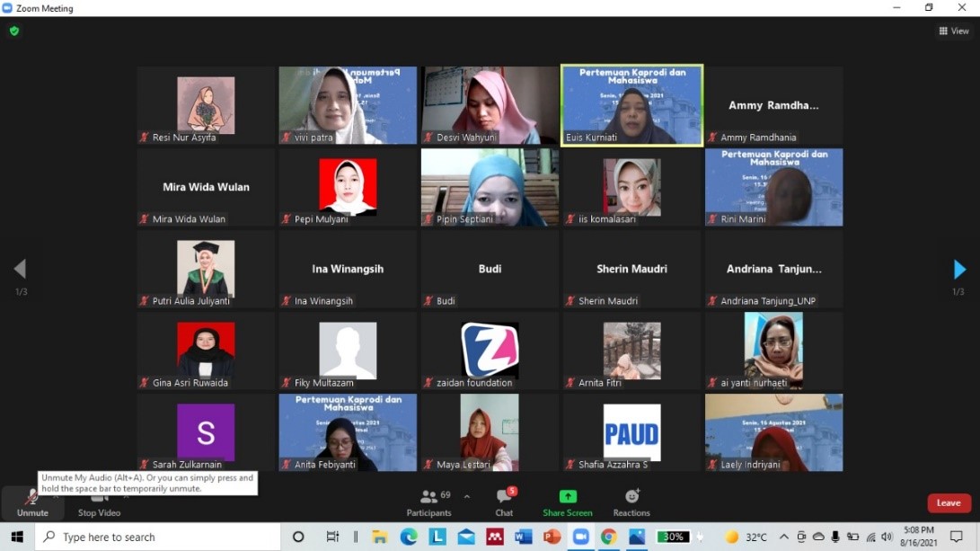Select the Mira Wida Wulan tile
Image resolution: width=980 pixels, height=551 pixels.
pos(206,187)
